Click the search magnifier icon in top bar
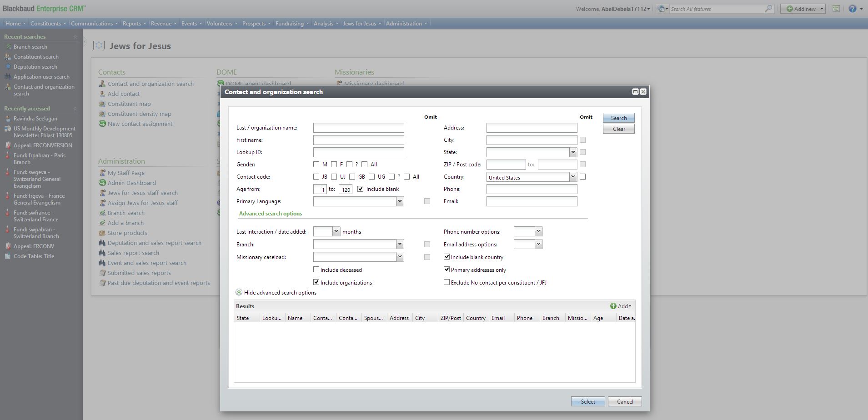This screenshot has height=420, width=868. point(768,9)
